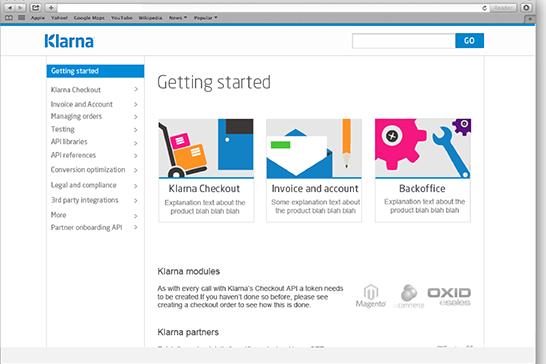Expand the Klarna Checkout chevron

click(x=136, y=90)
